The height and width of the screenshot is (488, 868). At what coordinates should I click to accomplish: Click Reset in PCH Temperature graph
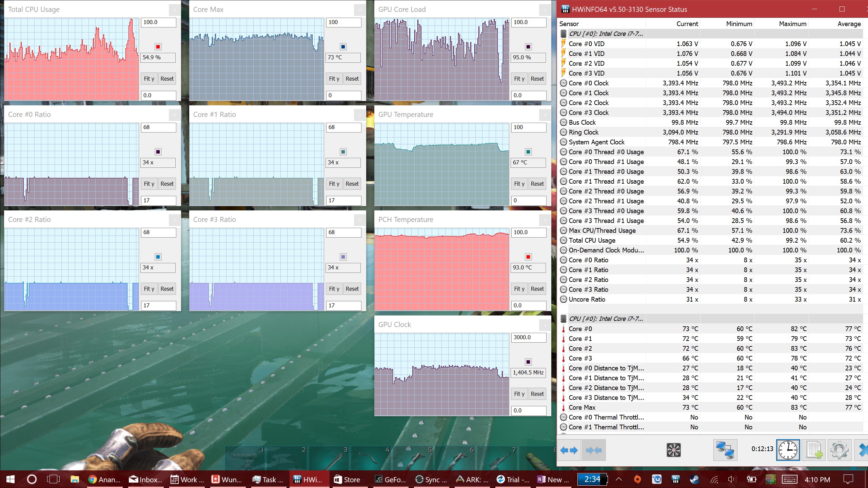pyautogui.click(x=537, y=289)
